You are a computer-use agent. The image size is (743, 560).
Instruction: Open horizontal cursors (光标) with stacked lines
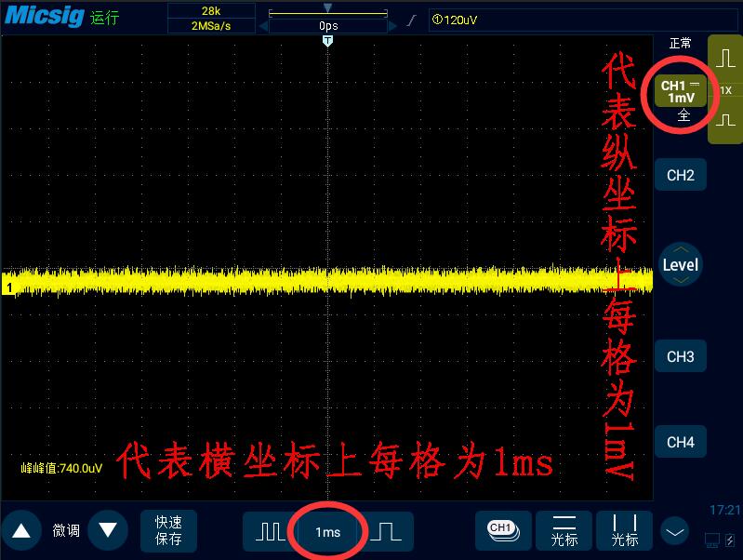tap(564, 531)
